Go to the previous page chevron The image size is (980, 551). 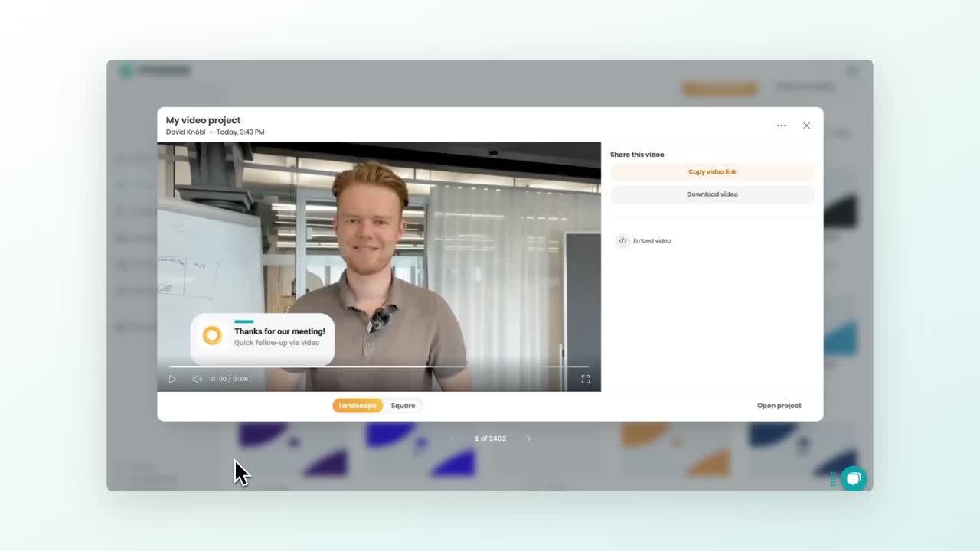coord(452,438)
